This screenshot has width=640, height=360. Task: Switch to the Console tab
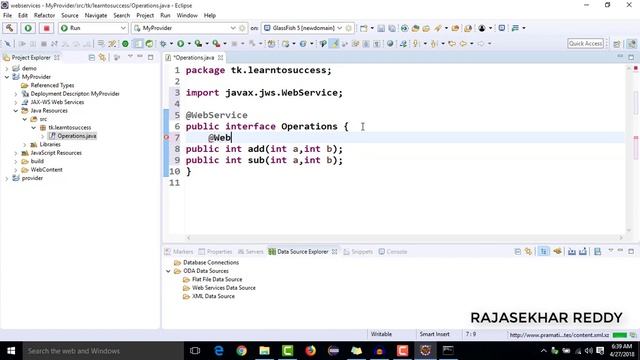pyautogui.click(x=393, y=252)
